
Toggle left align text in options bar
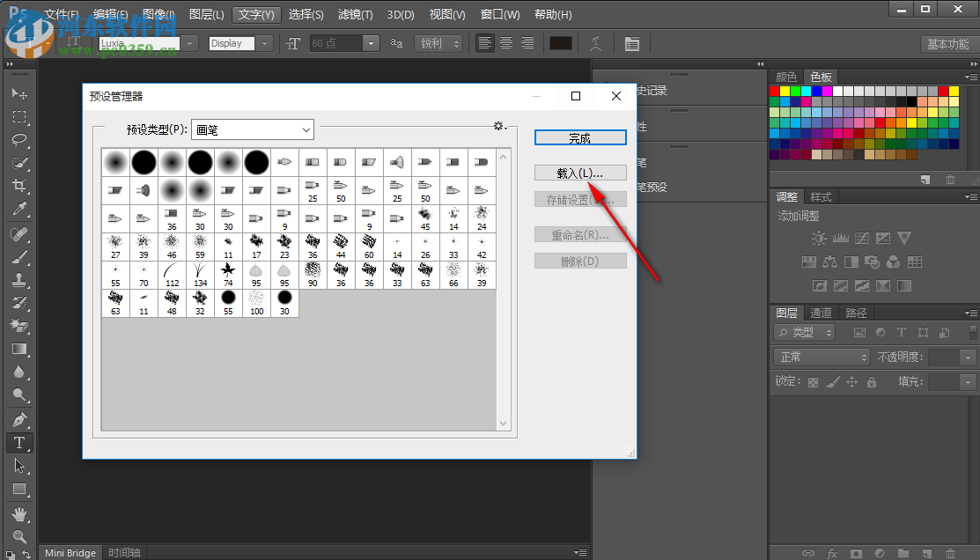(485, 43)
